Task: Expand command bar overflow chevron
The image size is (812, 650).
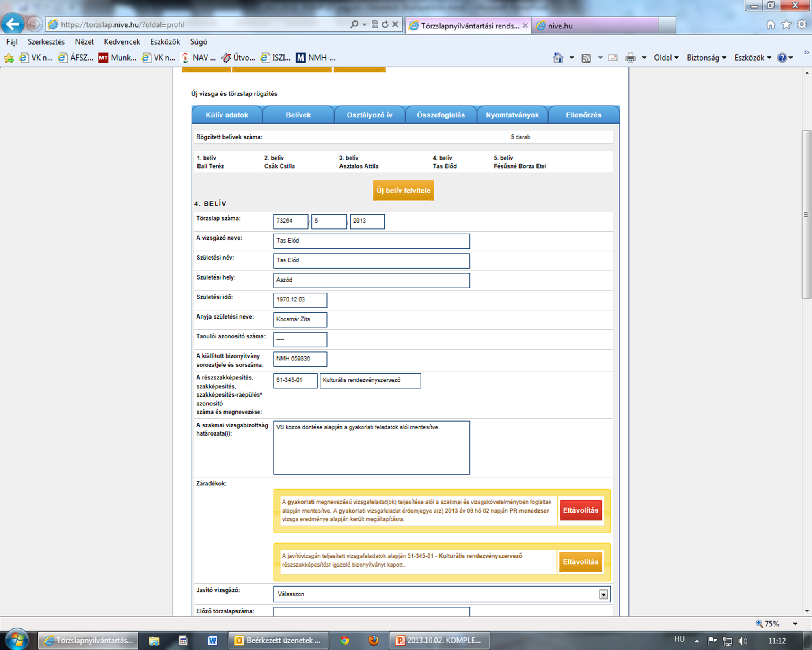Action: [806, 52]
